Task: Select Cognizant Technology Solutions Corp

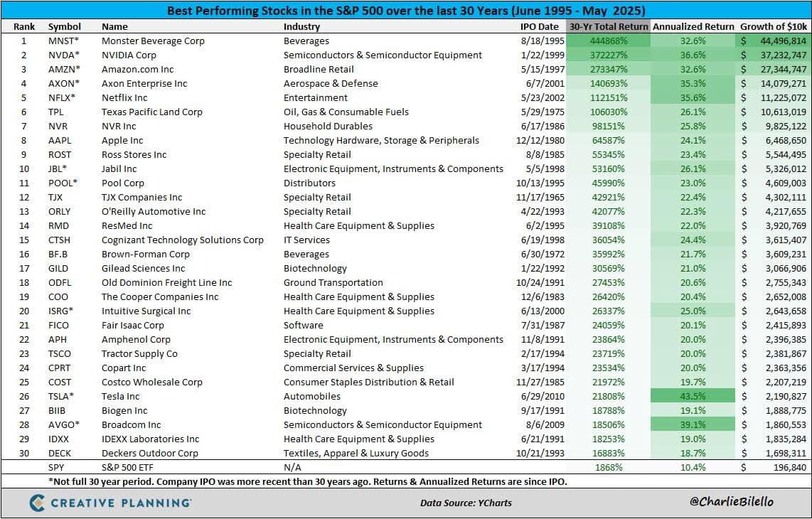Action: 182,240
